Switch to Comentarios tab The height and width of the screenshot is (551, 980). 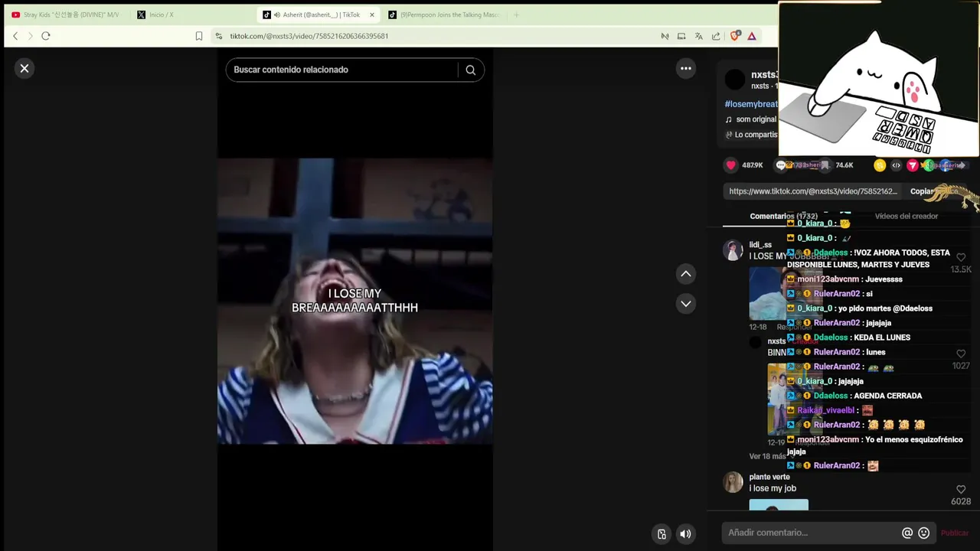coord(783,217)
